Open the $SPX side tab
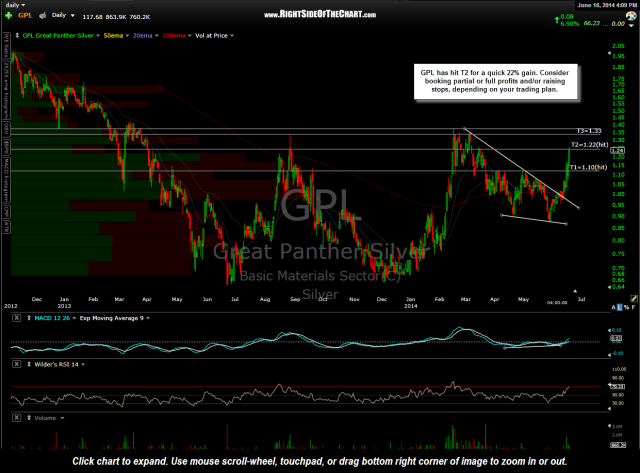640x473 pixels. point(6,146)
